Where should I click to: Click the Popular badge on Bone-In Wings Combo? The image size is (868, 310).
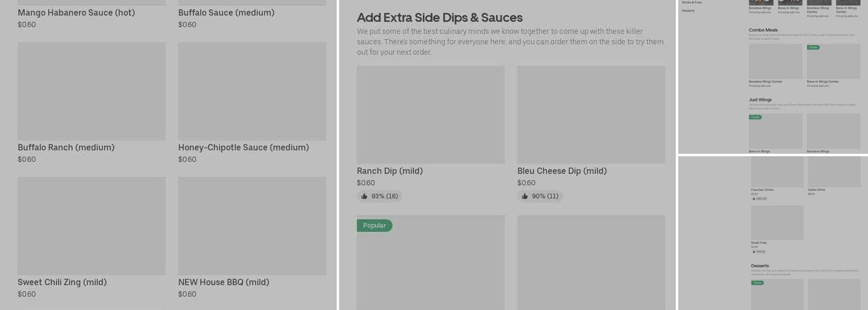point(813,47)
